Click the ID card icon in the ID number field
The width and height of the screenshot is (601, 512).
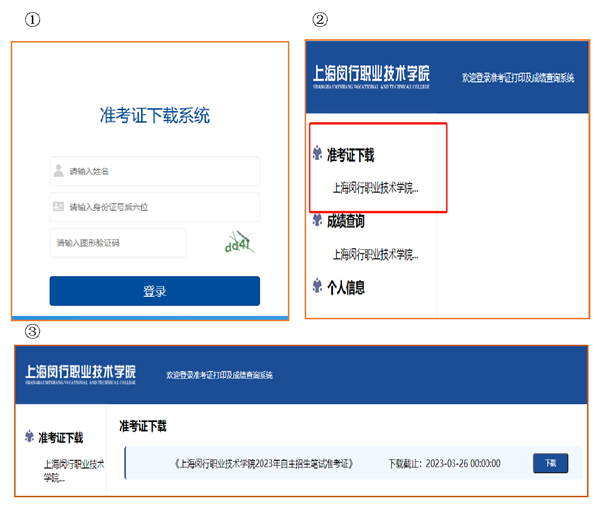pyautogui.click(x=59, y=207)
